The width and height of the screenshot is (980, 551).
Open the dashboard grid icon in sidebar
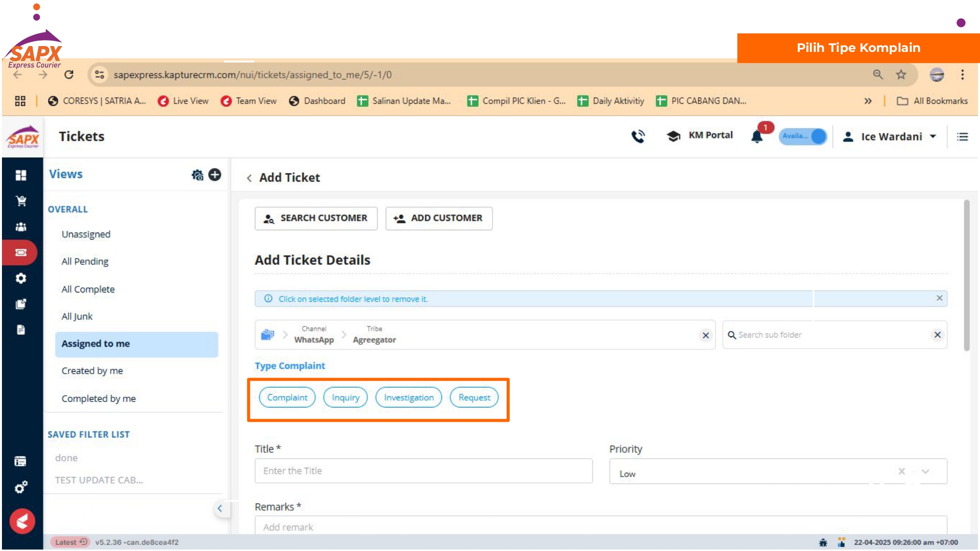coord(21,175)
